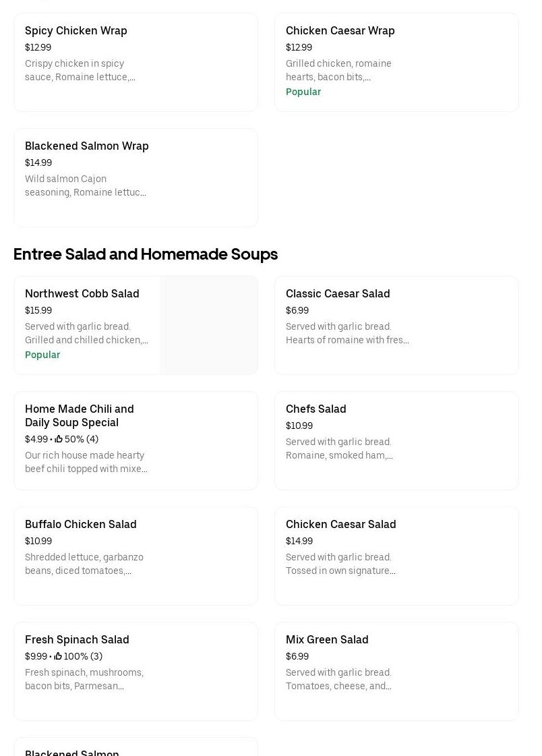
Task: Click the thumbs-up icon on Home Made Chili
Action: coord(59,439)
